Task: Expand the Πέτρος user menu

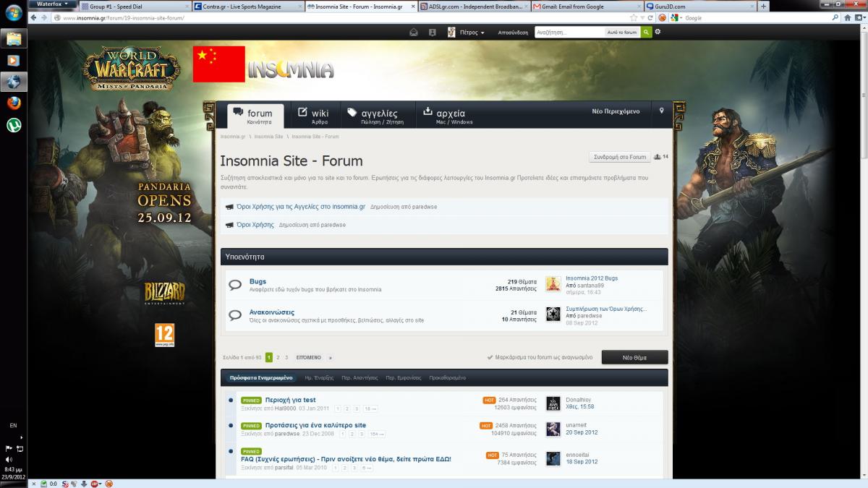Action: [472, 32]
